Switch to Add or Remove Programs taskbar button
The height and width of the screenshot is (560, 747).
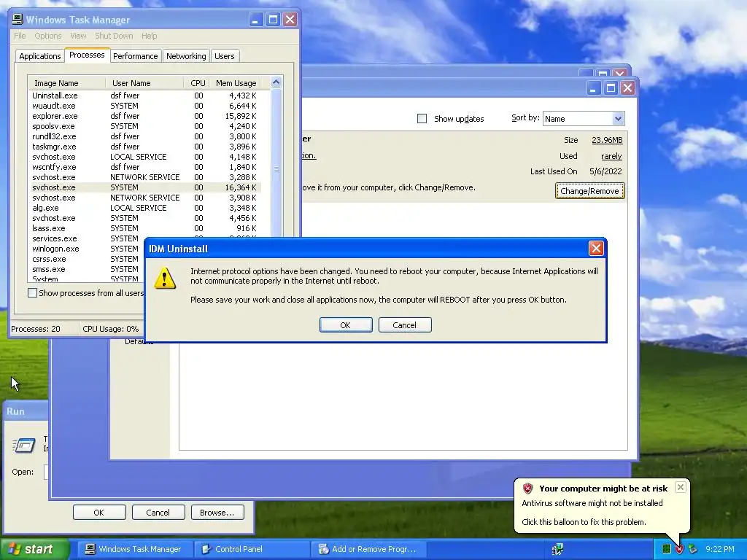coord(369,549)
